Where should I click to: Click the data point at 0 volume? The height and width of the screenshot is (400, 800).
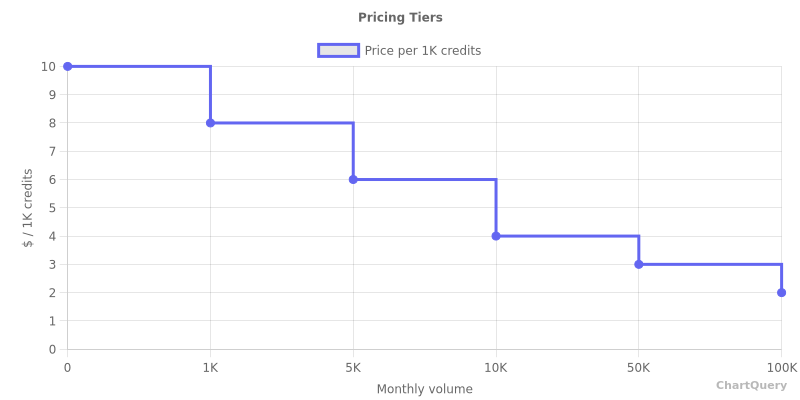(x=68, y=66)
